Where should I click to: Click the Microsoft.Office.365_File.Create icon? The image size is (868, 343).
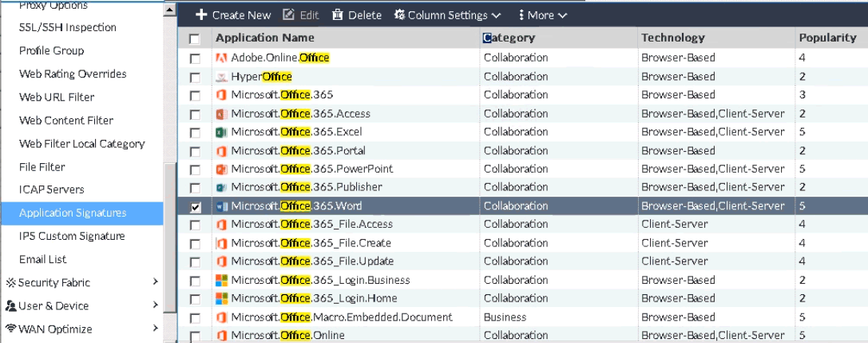point(221,243)
